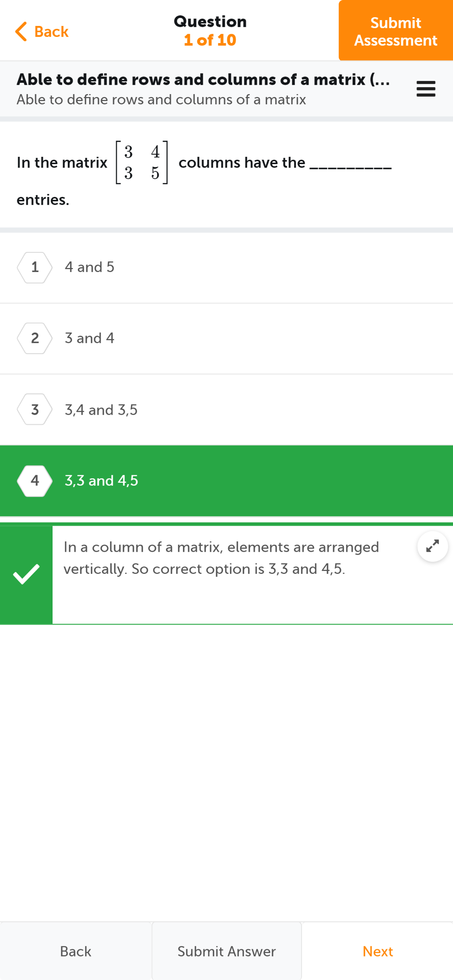Click the Submit Answer button
Image resolution: width=453 pixels, height=980 pixels.
coord(226,951)
